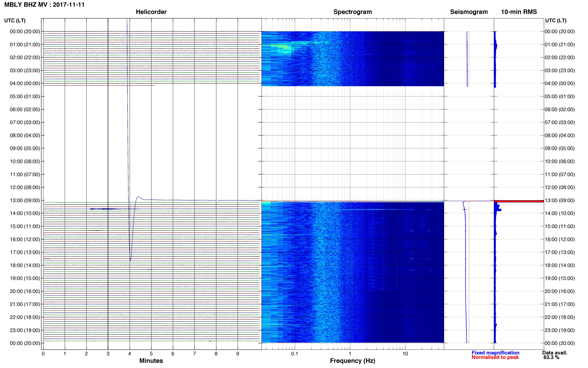The height and width of the screenshot is (368, 588).
Task: Click '16:00 (12:00)' tick on RMS axis
Action: point(560,239)
